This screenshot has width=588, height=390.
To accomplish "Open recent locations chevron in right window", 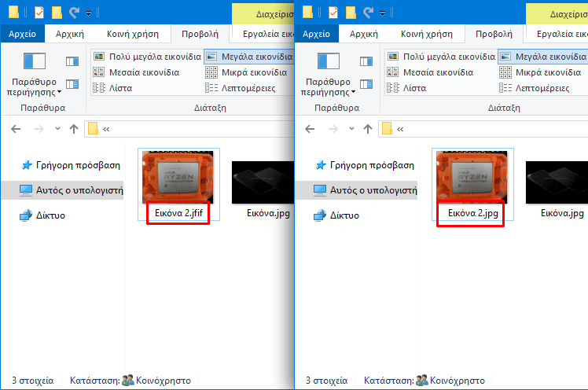I will point(351,129).
